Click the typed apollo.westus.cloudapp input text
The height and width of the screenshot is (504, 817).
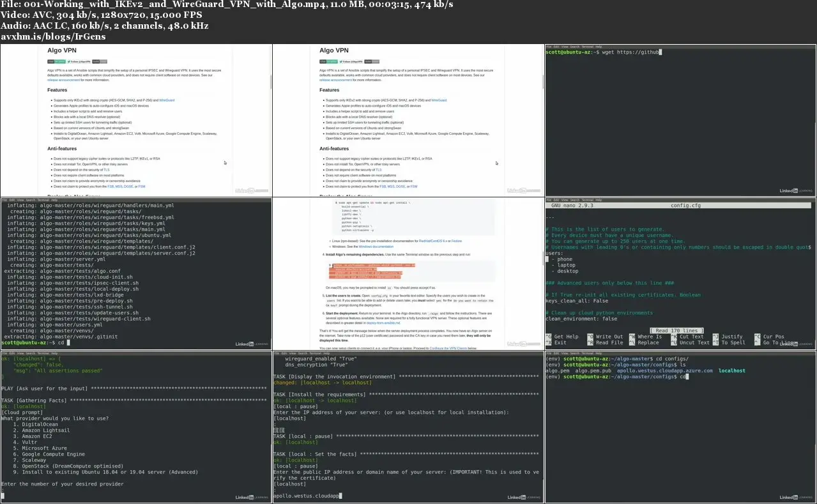coord(307,496)
